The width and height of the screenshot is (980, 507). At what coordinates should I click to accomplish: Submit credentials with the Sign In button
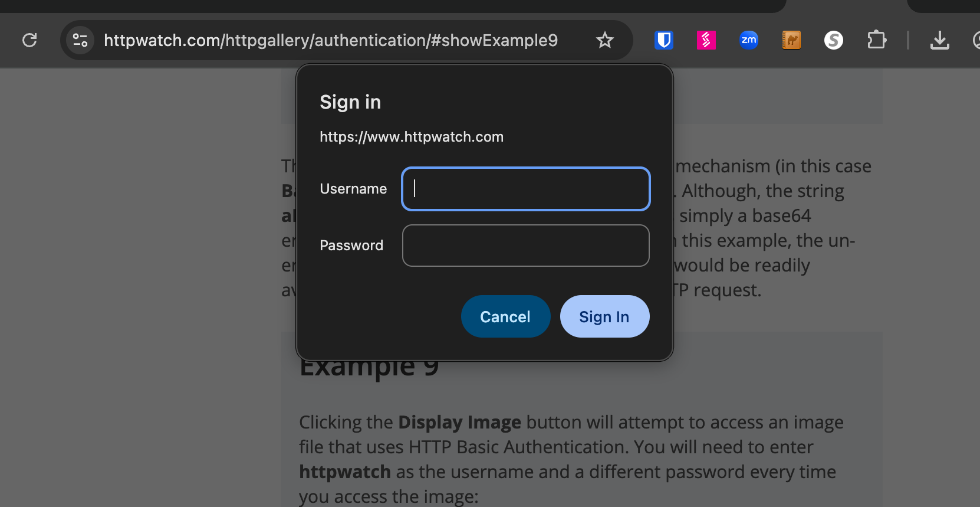tap(604, 317)
